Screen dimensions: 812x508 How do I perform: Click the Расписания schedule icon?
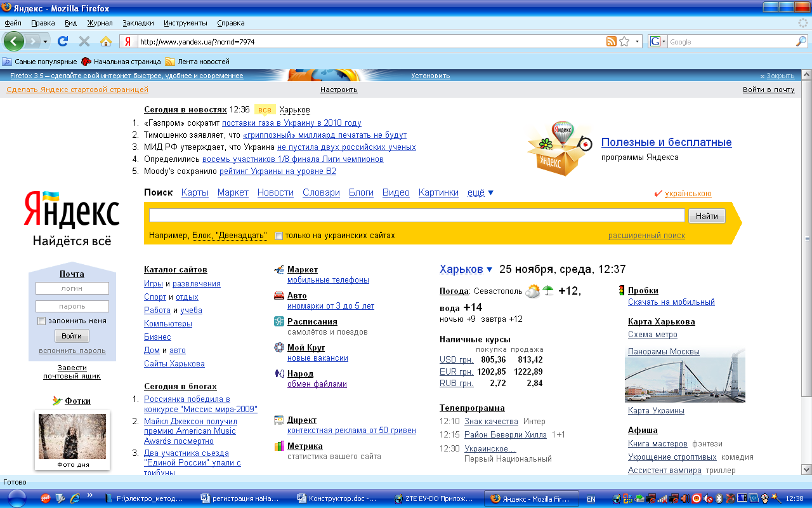point(279,322)
